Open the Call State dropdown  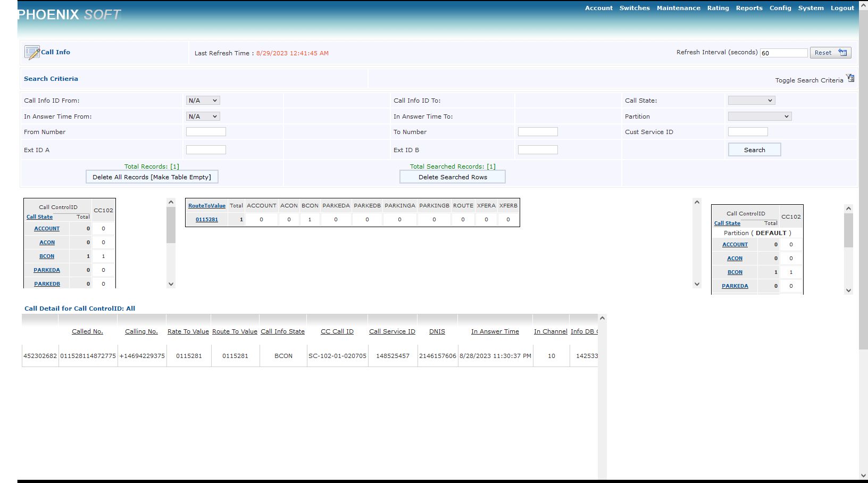click(x=751, y=101)
